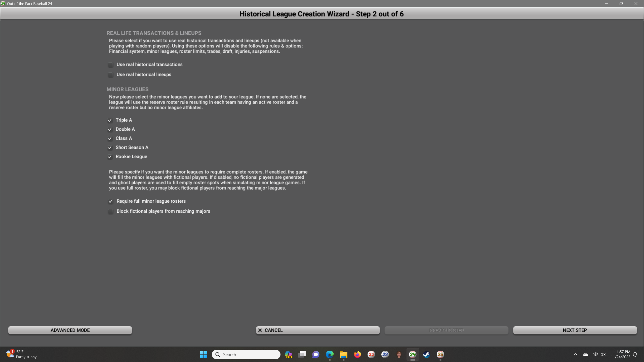The height and width of the screenshot is (362, 644).
Task: Disable Require full minor league rosters
Action: (110, 202)
